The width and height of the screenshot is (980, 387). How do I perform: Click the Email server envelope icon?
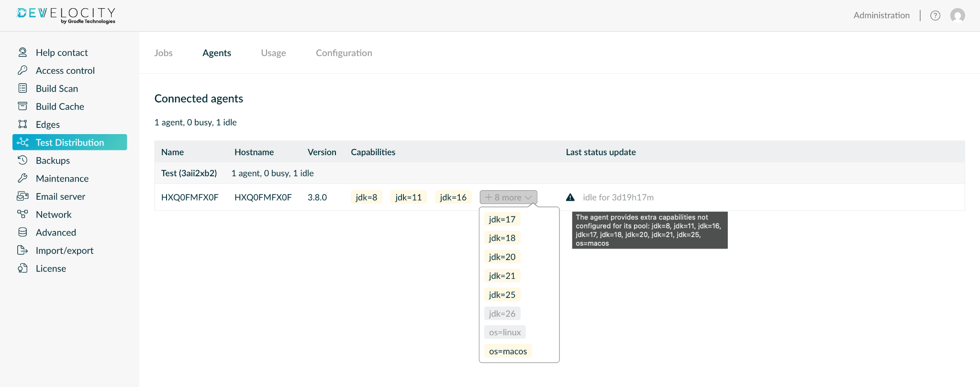pos(22,196)
